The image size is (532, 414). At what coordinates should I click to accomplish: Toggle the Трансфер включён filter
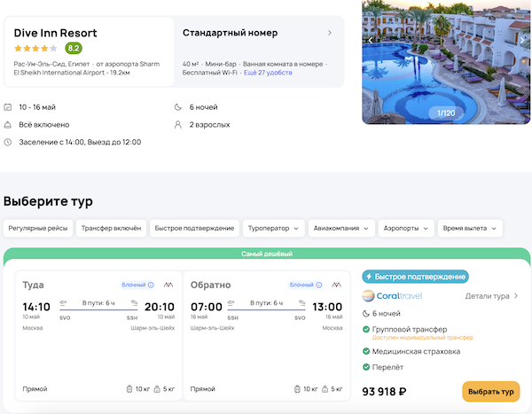pos(111,228)
